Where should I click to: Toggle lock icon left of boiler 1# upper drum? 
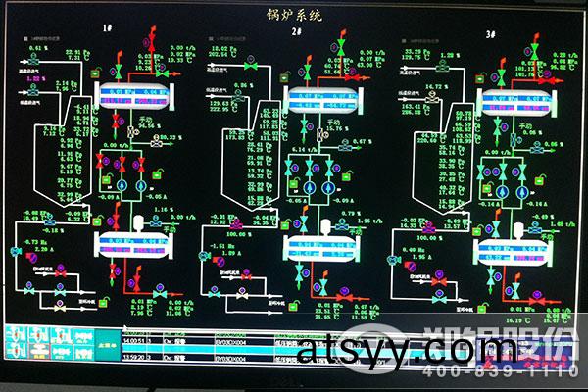[96, 73]
